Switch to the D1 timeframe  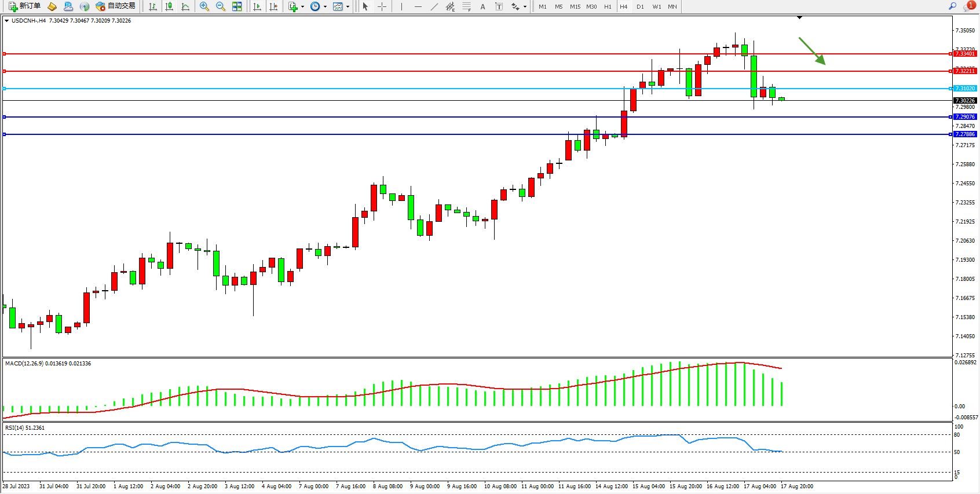pos(640,6)
